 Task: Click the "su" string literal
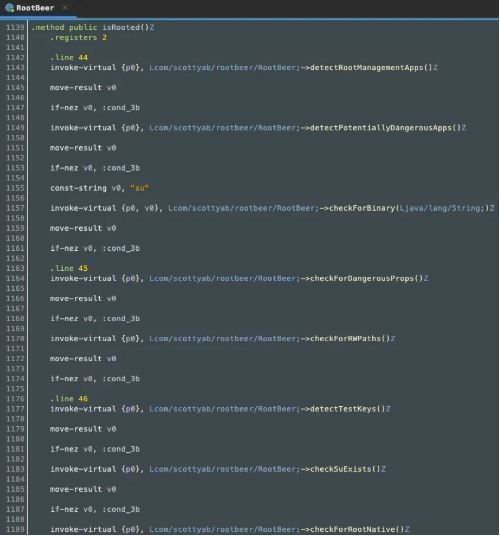coord(139,188)
